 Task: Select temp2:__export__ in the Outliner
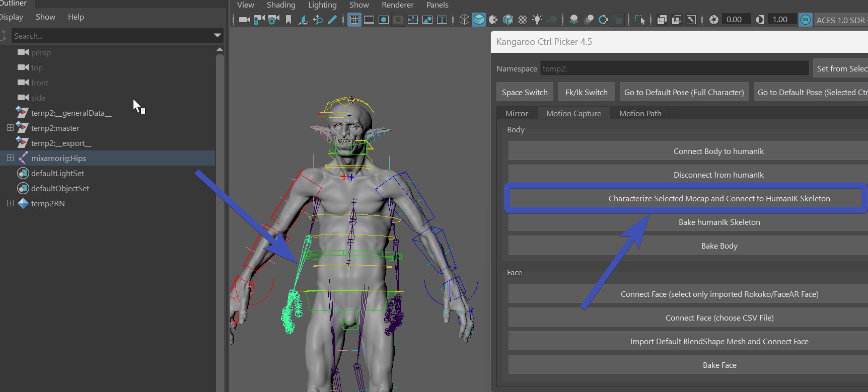pyautogui.click(x=61, y=143)
